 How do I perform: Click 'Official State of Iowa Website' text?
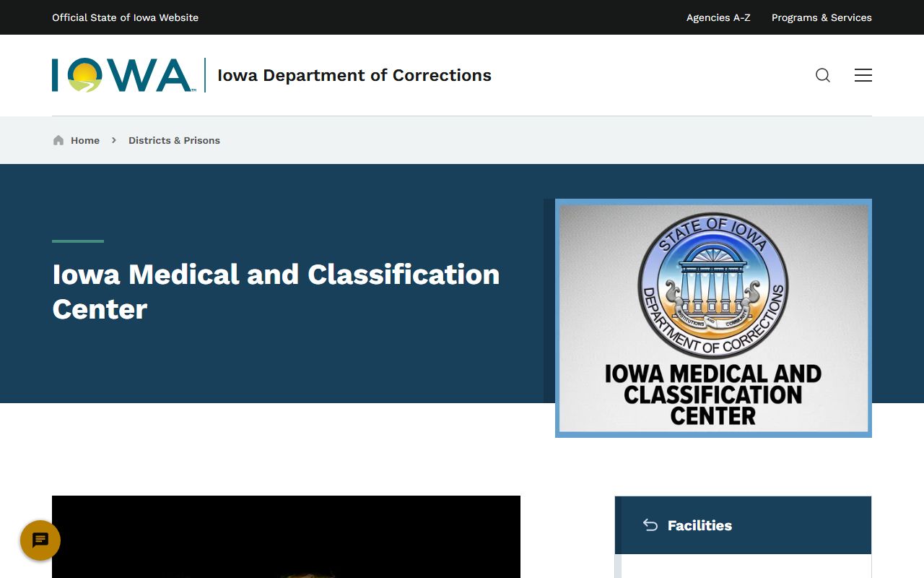click(x=125, y=17)
